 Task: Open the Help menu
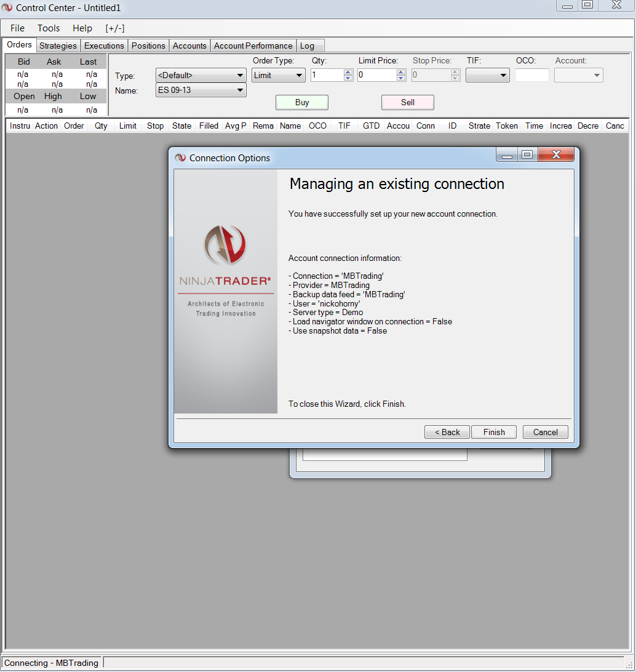(x=82, y=28)
